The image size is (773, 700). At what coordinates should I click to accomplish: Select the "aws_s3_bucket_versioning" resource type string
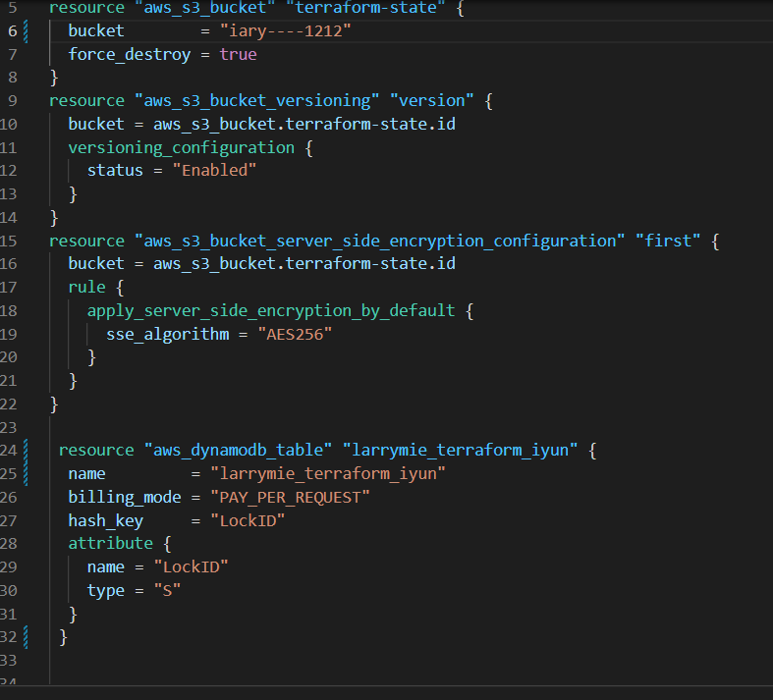tap(256, 100)
